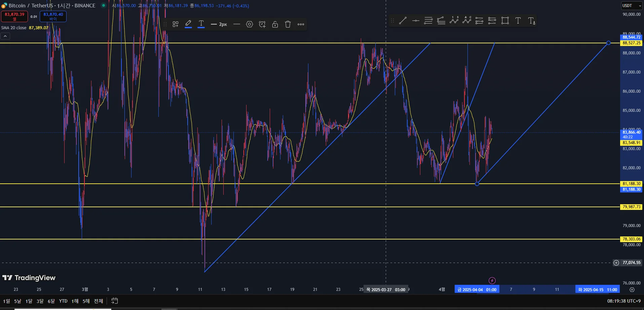Click the 2025-03-27 03:00 crosshair date label
Image resolution: width=644 pixels, height=310 pixels.
pos(385,290)
